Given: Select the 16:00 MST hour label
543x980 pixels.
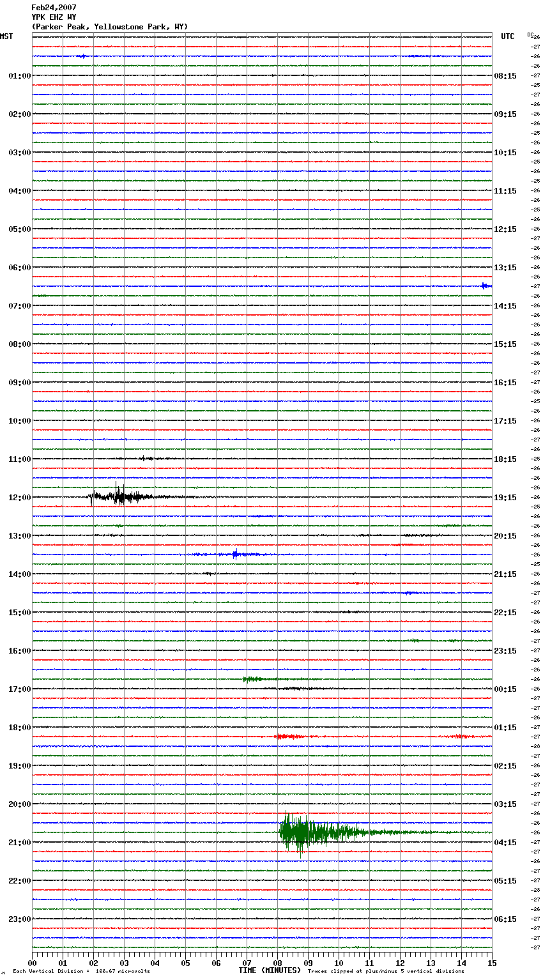Looking at the screenshot, I should (20, 651).
